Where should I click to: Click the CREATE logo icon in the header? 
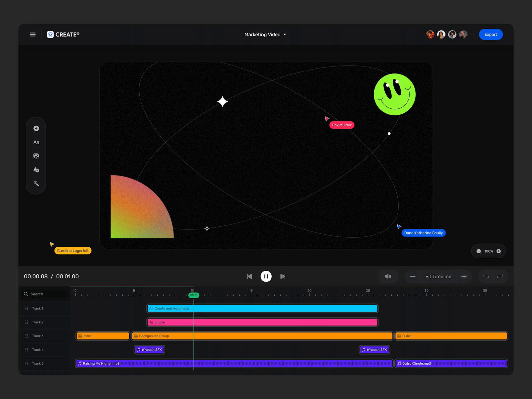tap(50, 34)
